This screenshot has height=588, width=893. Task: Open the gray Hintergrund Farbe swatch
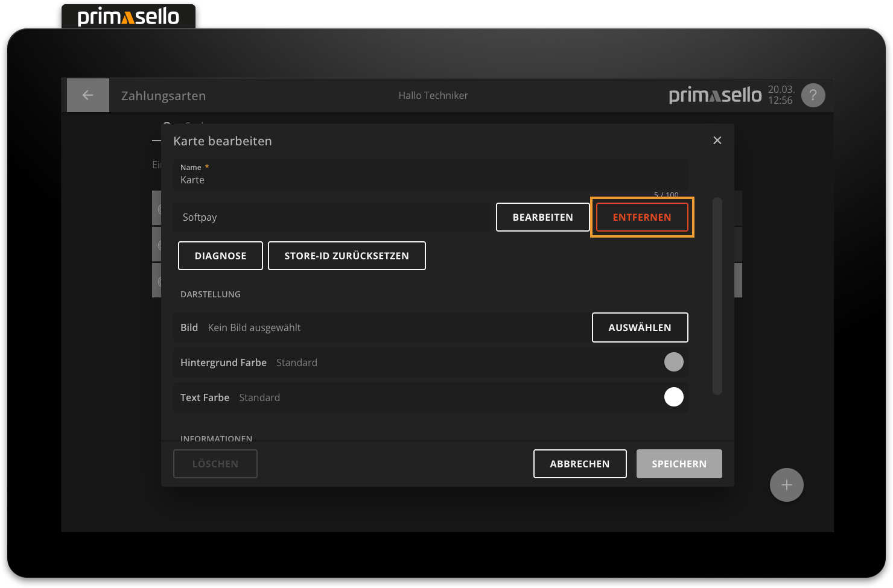click(x=673, y=362)
